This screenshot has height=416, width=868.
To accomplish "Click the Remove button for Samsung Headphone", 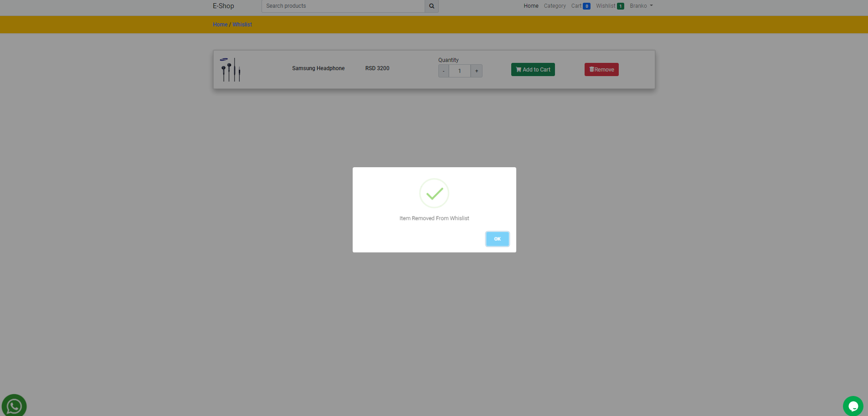I will pyautogui.click(x=601, y=69).
